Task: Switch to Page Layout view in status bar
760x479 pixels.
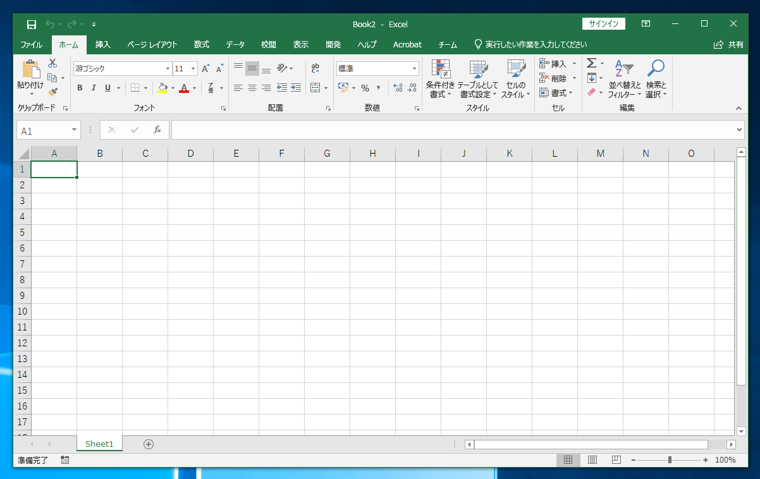Action: pyautogui.click(x=592, y=460)
